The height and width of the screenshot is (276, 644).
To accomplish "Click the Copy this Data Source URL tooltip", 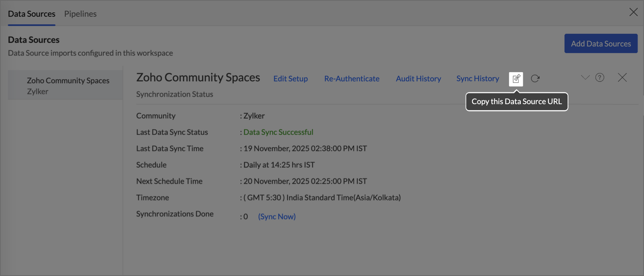I will (x=516, y=101).
